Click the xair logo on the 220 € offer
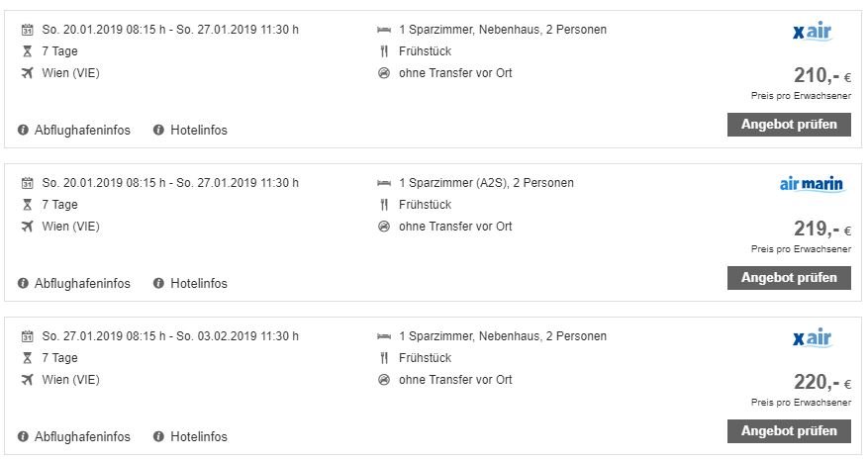This screenshot has height=461, width=868. [x=813, y=338]
